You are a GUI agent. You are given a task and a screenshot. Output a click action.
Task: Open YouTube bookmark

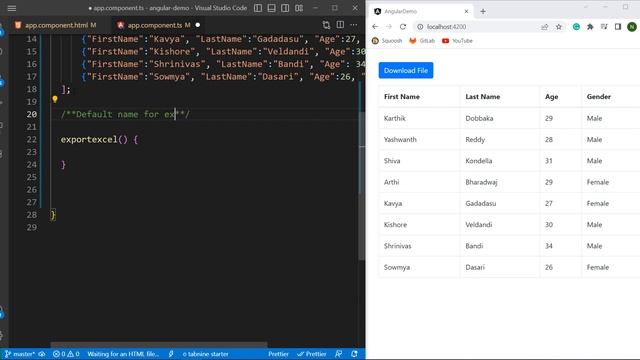[x=457, y=41]
